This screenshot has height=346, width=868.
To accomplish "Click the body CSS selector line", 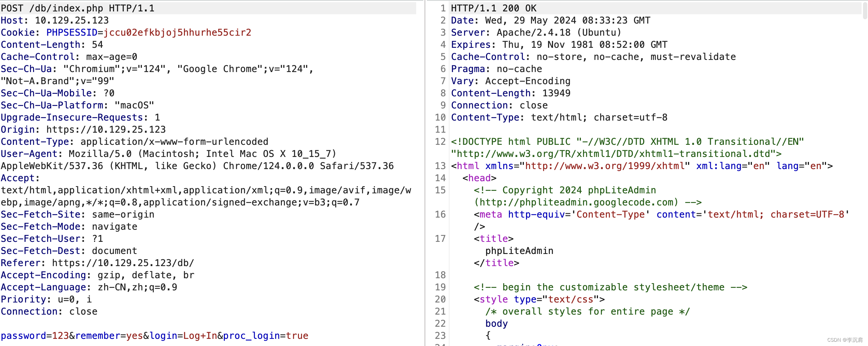I will 497,324.
